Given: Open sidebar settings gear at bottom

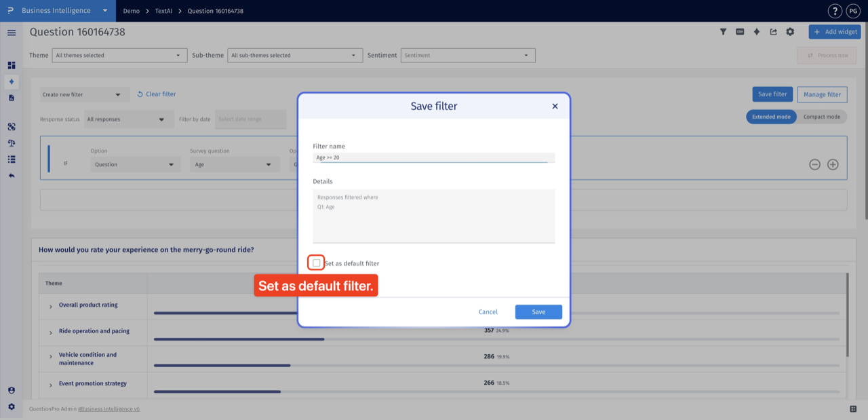Looking at the screenshot, I should tap(12, 406).
